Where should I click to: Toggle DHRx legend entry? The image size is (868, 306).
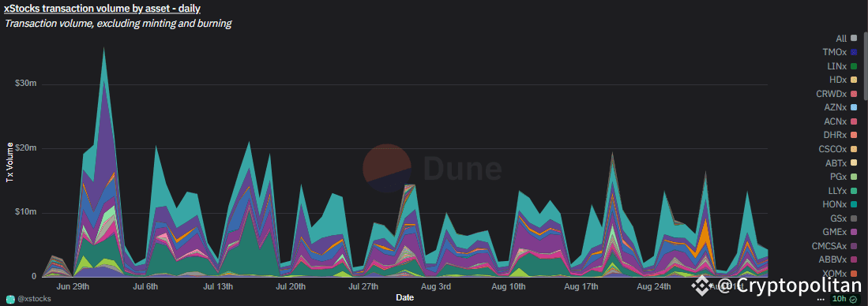(841, 135)
